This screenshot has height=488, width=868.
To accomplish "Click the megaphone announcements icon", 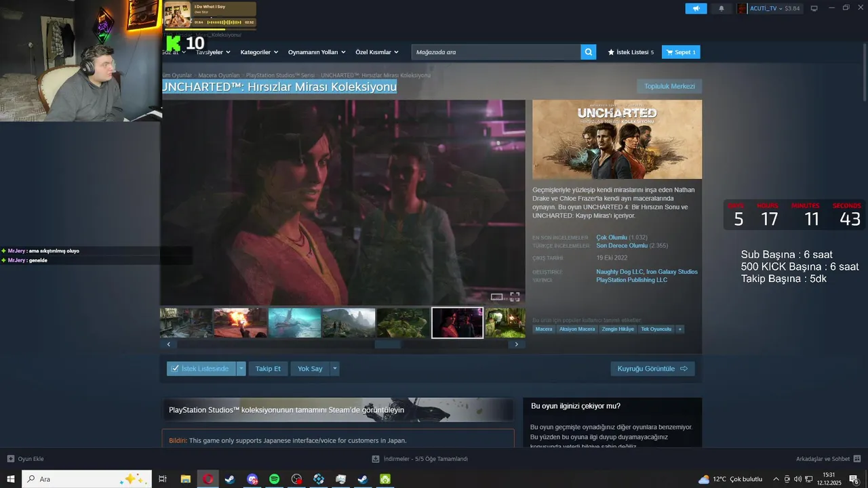I will (x=696, y=9).
